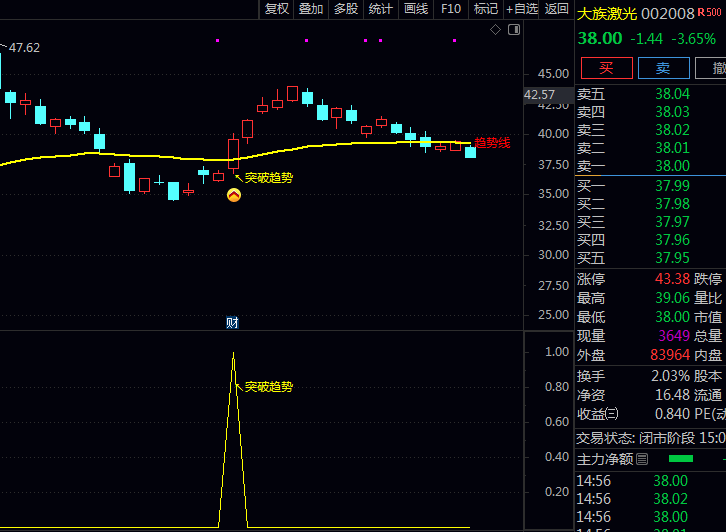
Task: Open F10 company information
Action: point(451,9)
